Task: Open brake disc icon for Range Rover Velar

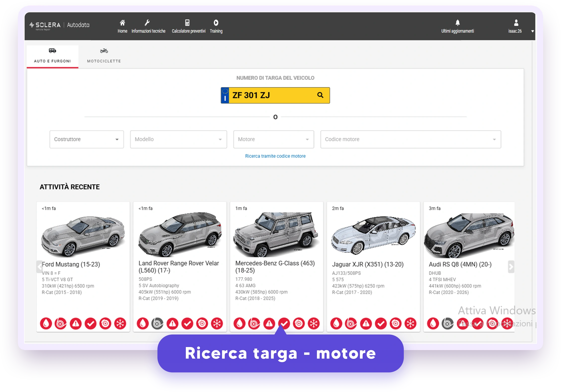Action: [x=202, y=323]
